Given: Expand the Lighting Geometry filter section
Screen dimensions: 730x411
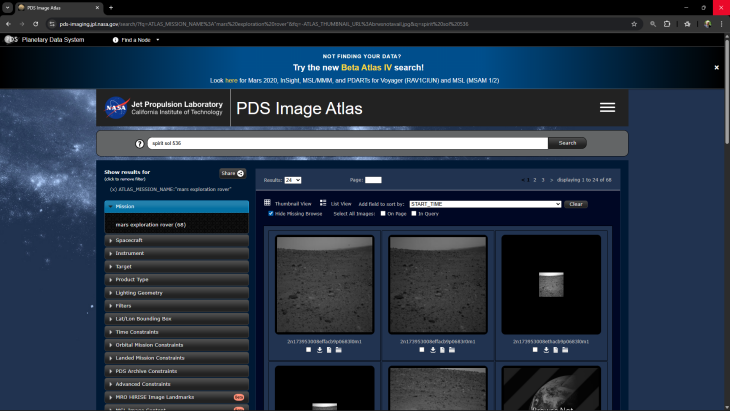Looking at the screenshot, I should click(x=176, y=293).
